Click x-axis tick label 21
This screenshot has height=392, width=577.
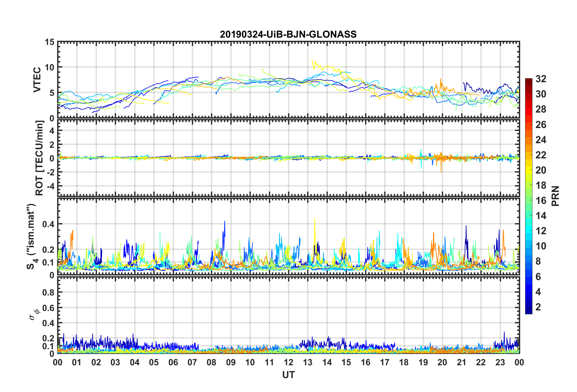[462, 362]
